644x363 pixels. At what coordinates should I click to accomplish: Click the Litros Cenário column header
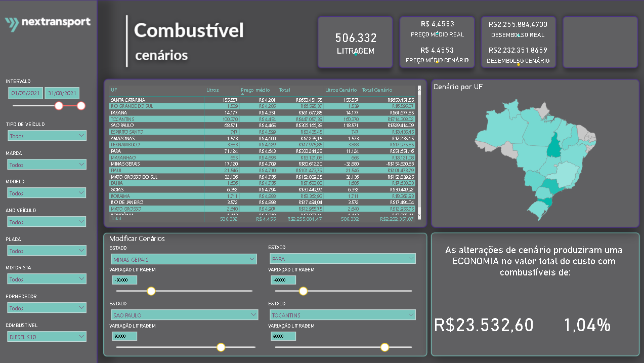pyautogui.click(x=341, y=90)
